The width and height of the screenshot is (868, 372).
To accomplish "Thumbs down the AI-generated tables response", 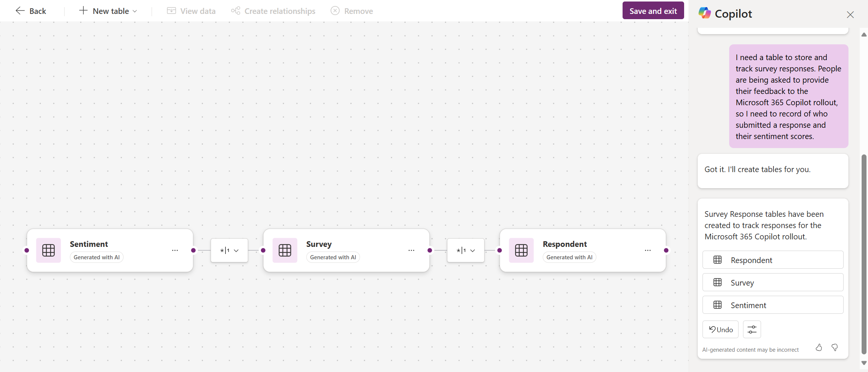I will click(x=835, y=348).
